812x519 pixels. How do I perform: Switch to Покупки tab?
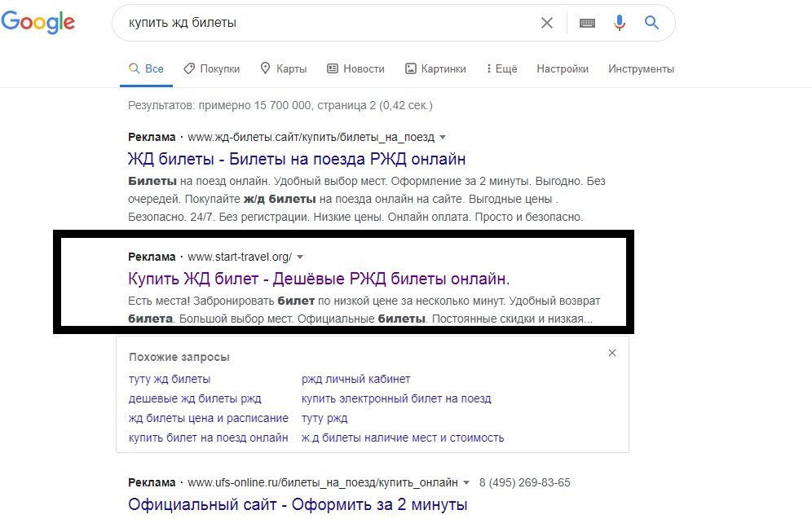pyautogui.click(x=212, y=68)
